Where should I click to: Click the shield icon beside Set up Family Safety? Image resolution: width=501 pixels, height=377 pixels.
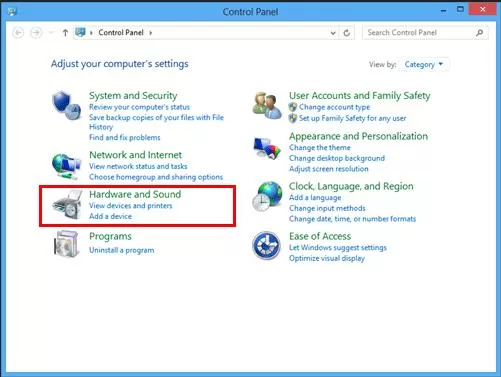[293, 118]
